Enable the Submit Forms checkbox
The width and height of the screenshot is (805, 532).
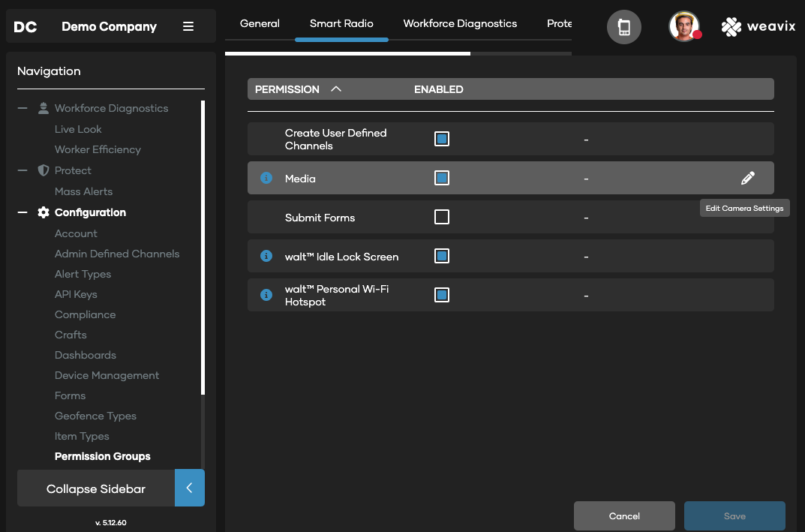pos(442,217)
